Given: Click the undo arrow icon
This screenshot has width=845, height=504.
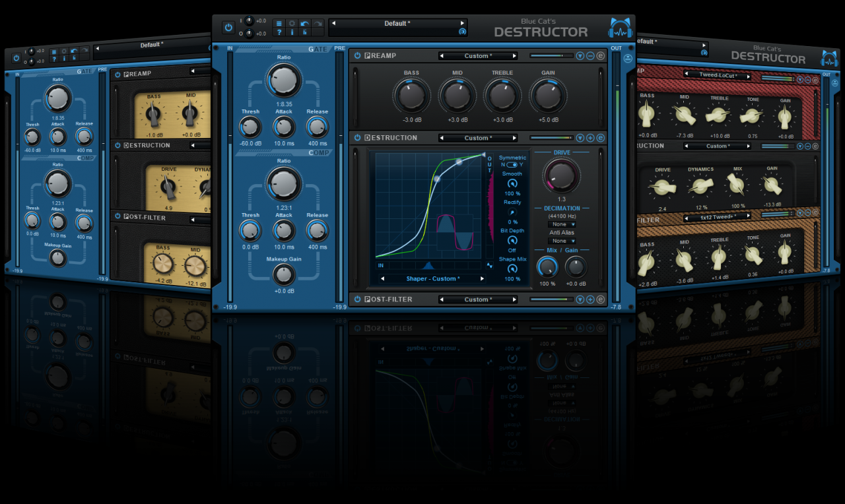Looking at the screenshot, I should 304,23.
